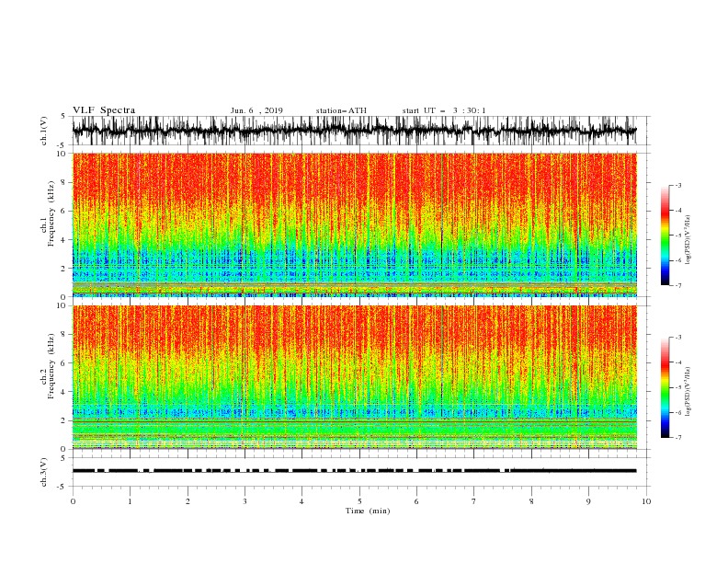
Task: Click the "ch.3(V)" axis label
Action: pos(44,472)
